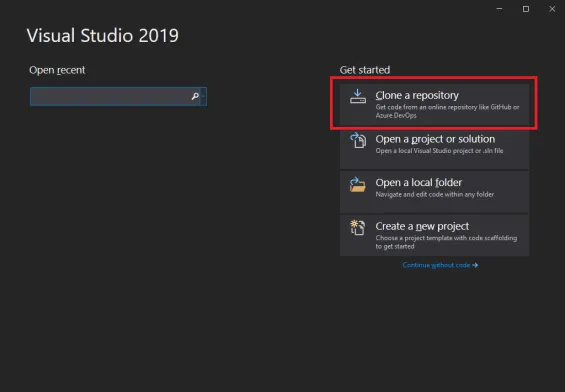Click the Open a project or solution icon
Image resolution: width=565 pixels, height=392 pixels.
358,140
